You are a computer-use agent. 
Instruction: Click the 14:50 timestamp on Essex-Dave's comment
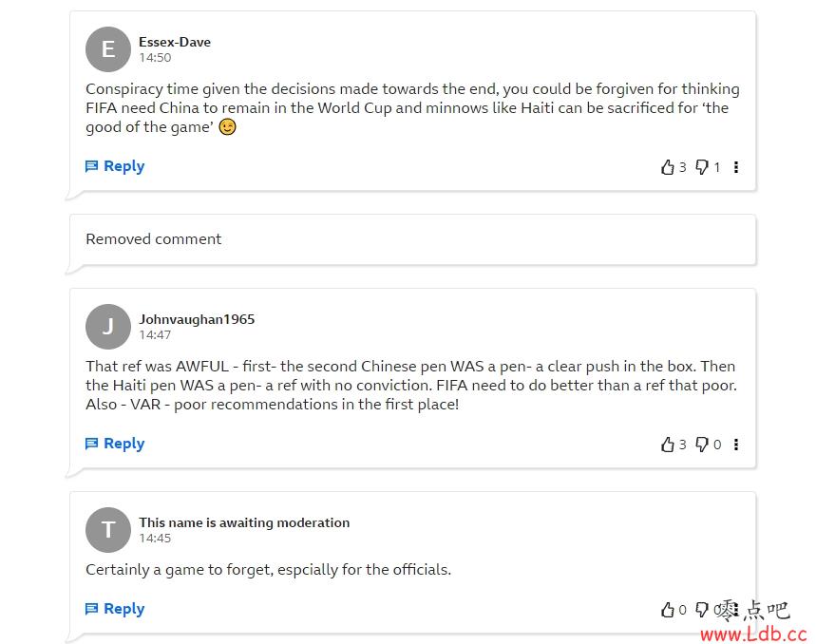(155, 58)
